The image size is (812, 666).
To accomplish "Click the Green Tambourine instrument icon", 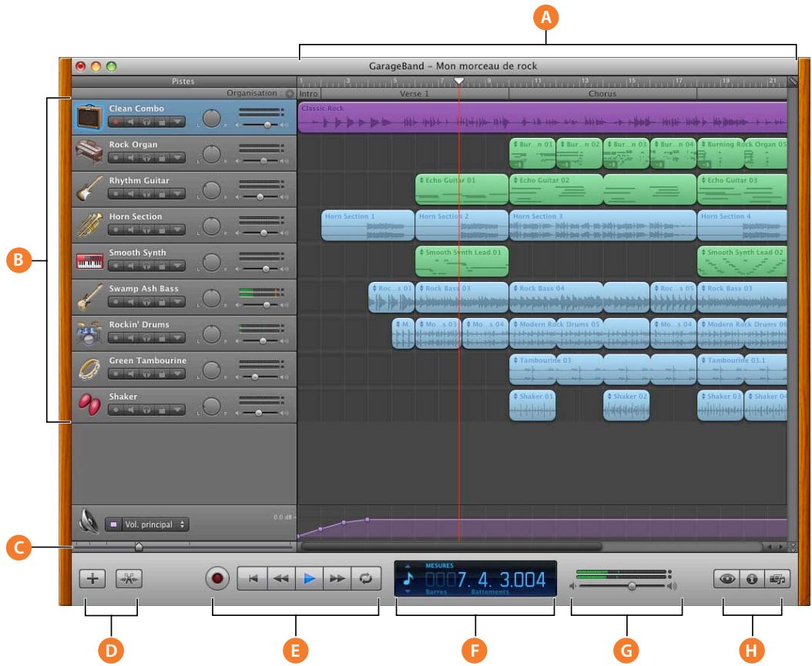I will [x=89, y=370].
